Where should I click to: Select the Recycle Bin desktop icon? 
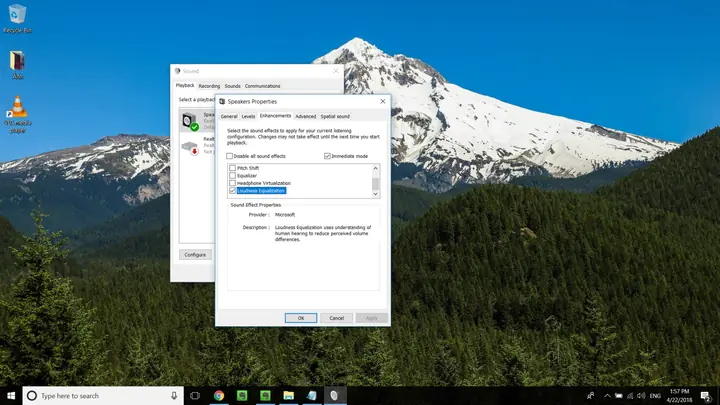(15, 17)
